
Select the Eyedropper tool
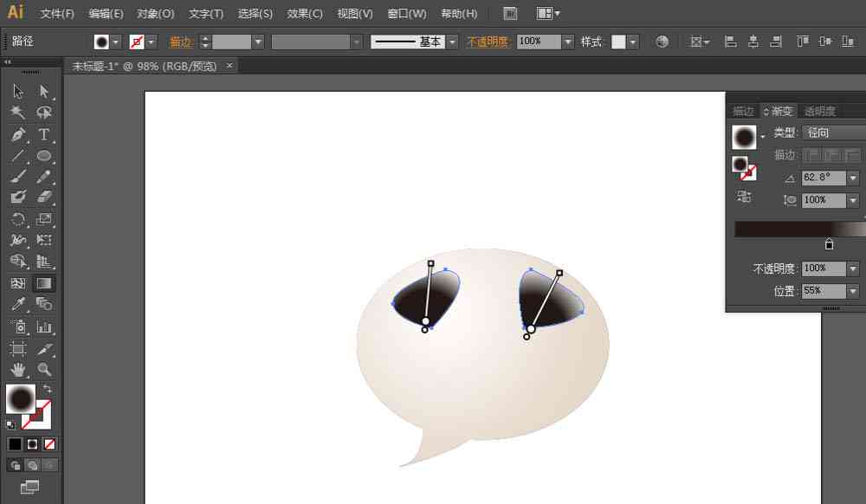(x=17, y=304)
